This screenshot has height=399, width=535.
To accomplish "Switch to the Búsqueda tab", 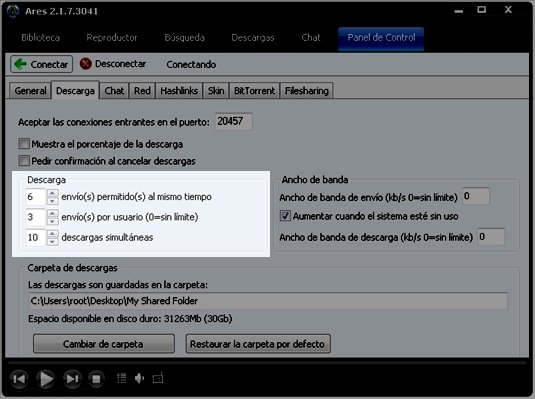I will click(x=185, y=38).
